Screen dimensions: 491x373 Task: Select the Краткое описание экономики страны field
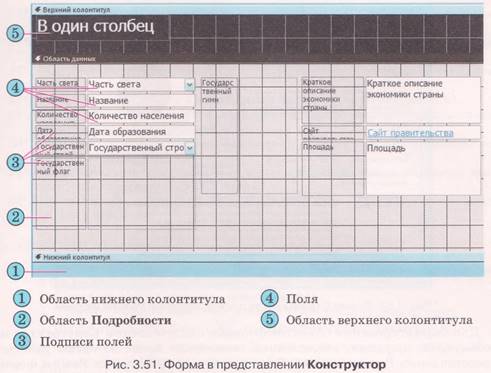pos(423,100)
